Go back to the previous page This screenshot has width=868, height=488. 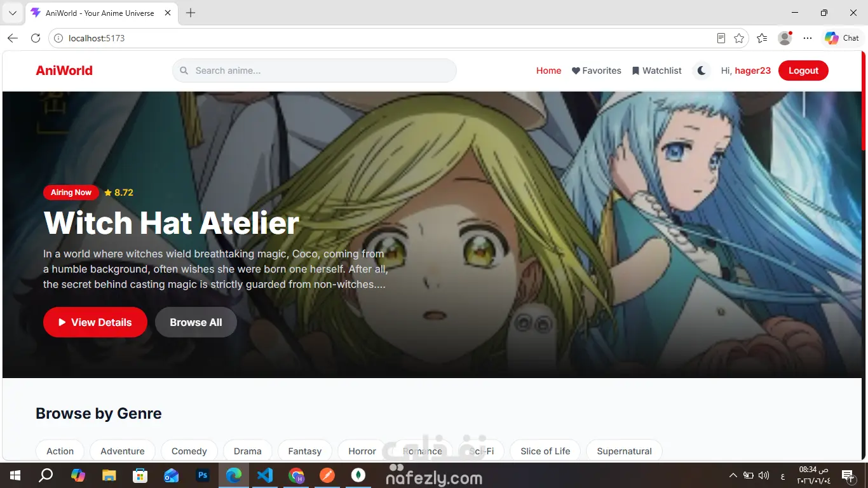pyautogui.click(x=13, y=38)
